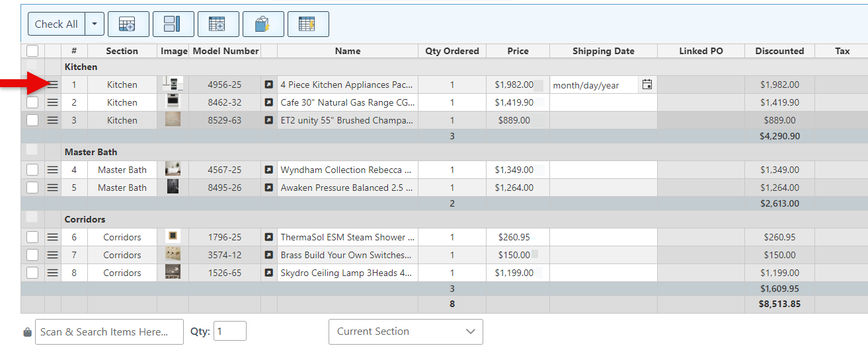Click the Wyndham Collection Rebecca item name
Viewport: 868px width, 348px height.
[346, 170]
